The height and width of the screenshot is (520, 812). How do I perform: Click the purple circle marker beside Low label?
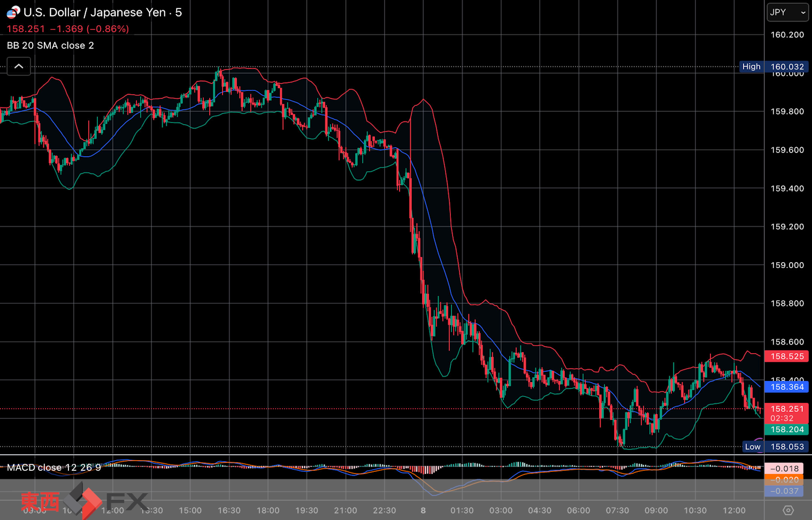coord(760,442)
